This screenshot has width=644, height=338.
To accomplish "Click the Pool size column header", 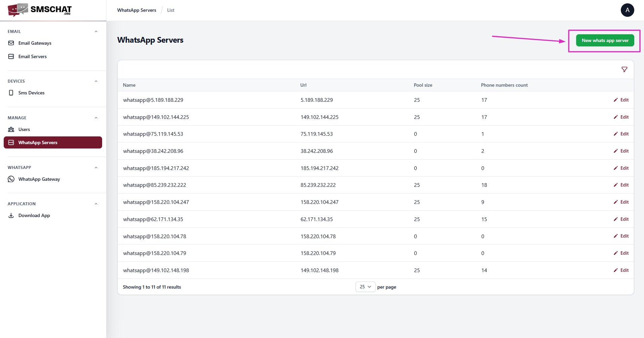I will [423, 85].
